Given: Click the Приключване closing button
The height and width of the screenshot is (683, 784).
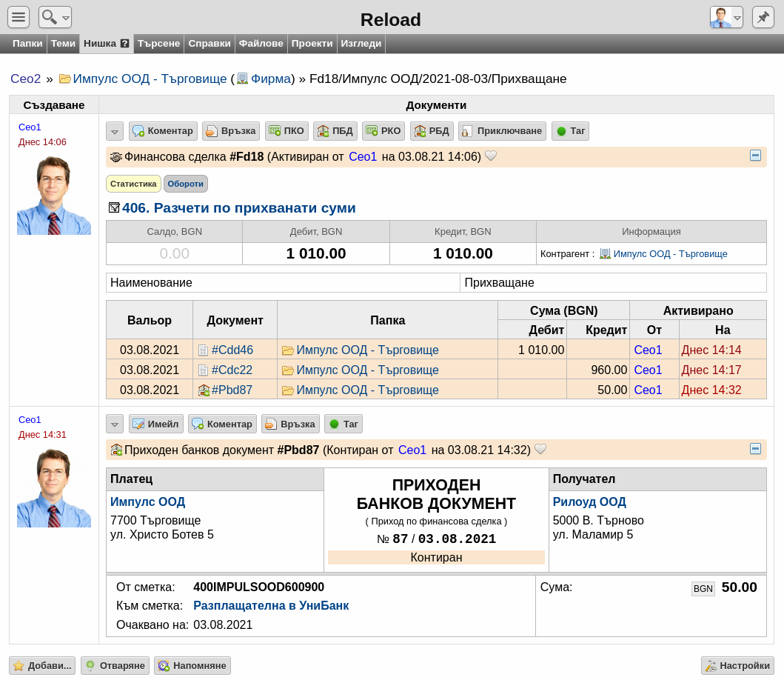Looking at the screenshot, I should 503,131.
